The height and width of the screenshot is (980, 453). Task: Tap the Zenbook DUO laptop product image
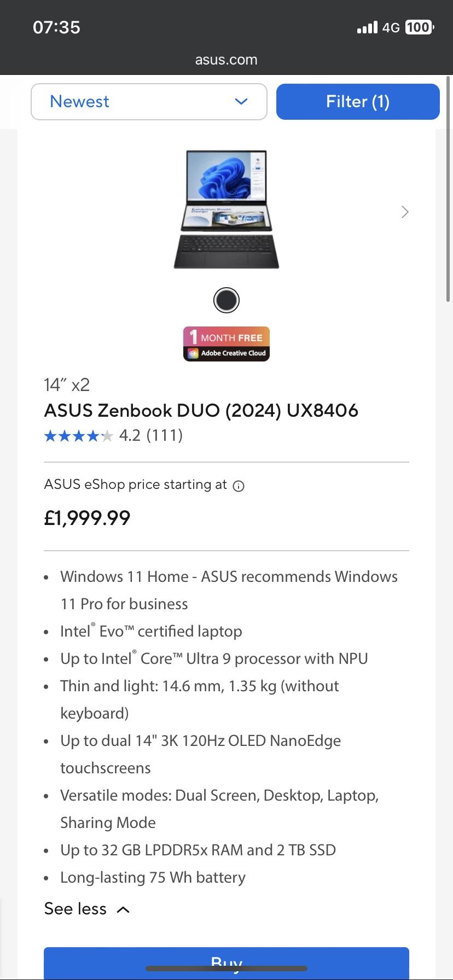(226, 209)
